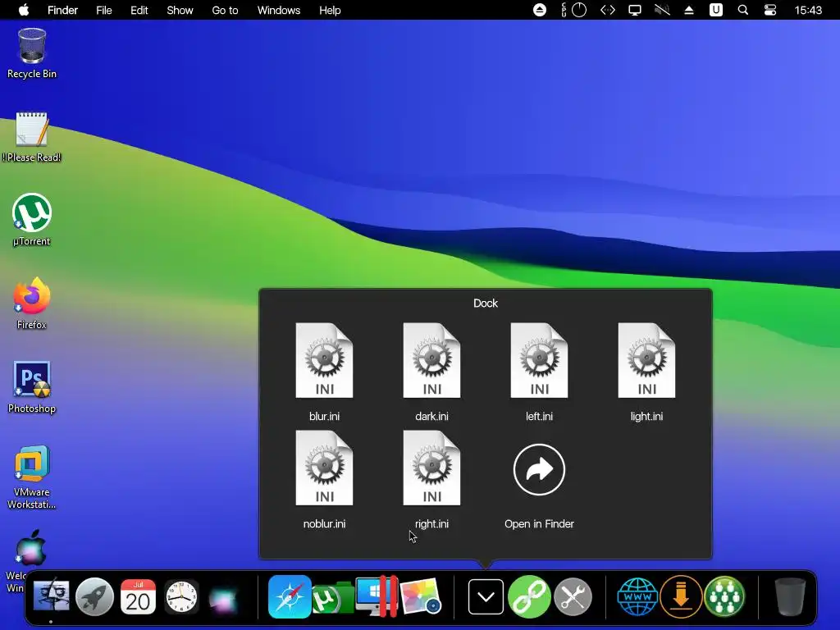Click the Finder icon in the dock
Viewport: 840px width, 630px height.
click(52, 596)
